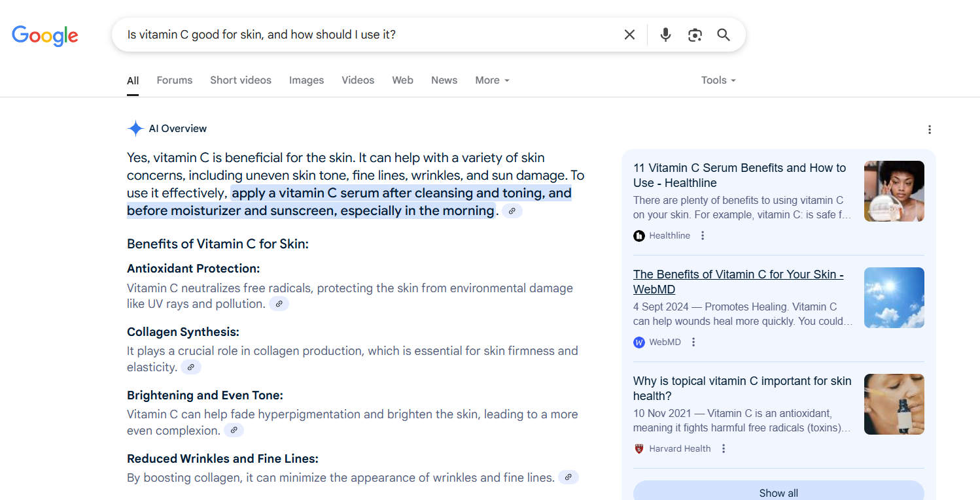Viewport: 980px width, 500px height.
Task: Open the three-dot menu on the AI Overview
Action: pos(930,129)
